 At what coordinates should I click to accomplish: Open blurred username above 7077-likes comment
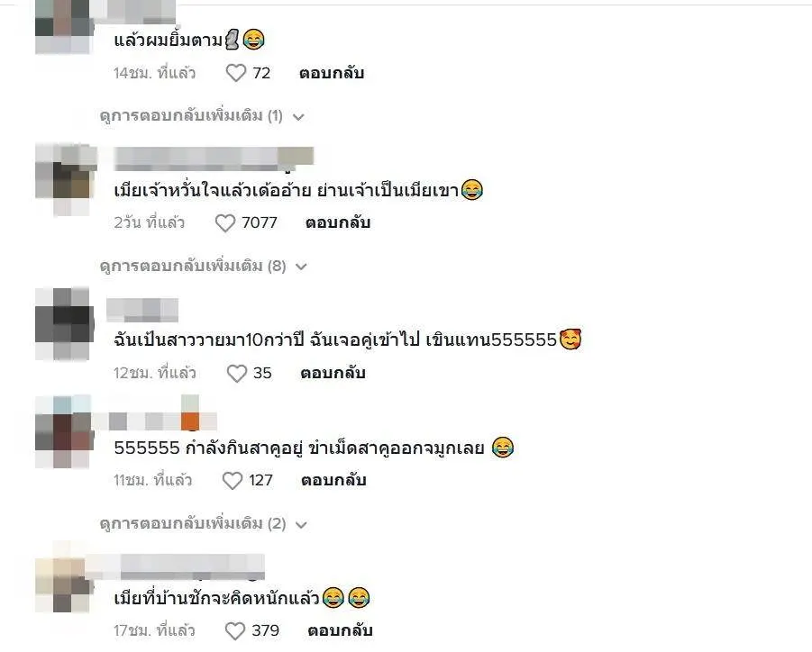click(214, 158)
